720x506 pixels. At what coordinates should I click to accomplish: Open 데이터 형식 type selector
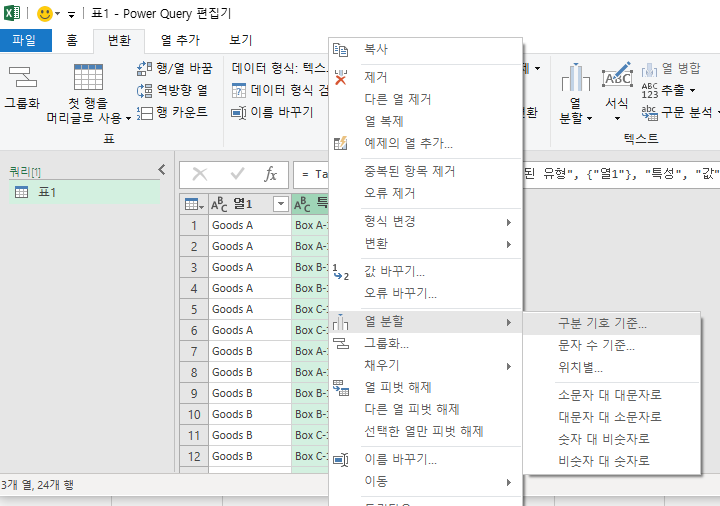tap(280, 68)
